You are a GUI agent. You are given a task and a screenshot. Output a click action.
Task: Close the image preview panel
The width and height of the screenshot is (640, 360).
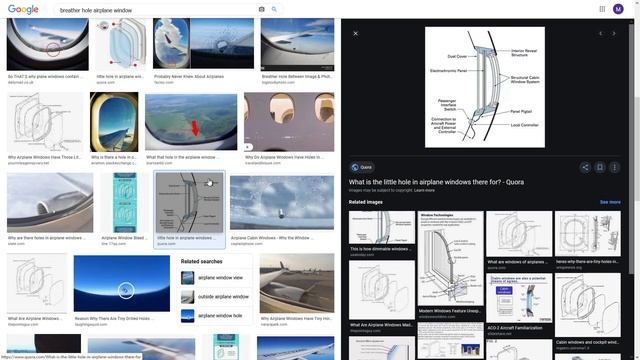pos(356,33)
